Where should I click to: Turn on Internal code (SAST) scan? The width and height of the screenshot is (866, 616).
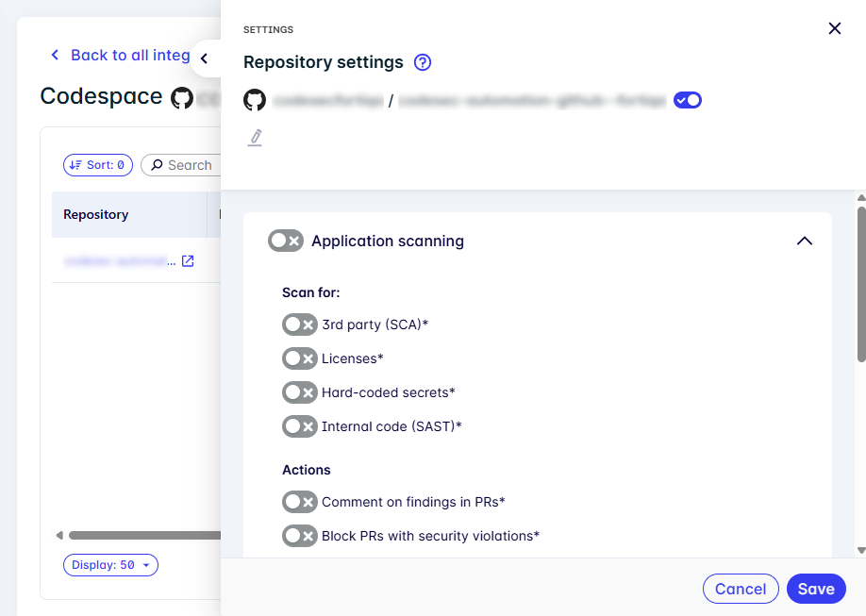(299, 426)
